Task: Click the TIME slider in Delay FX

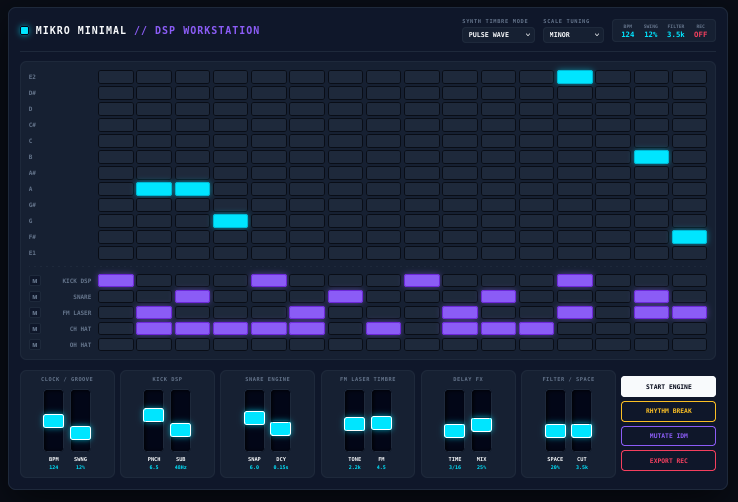Action: tap(455, 421)
